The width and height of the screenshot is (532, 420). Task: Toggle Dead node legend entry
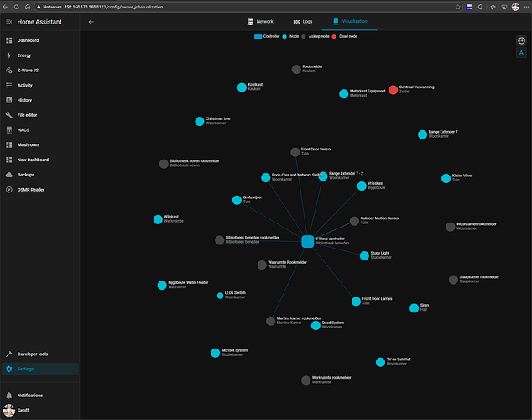pyautogui.click(x=344, y=36)
